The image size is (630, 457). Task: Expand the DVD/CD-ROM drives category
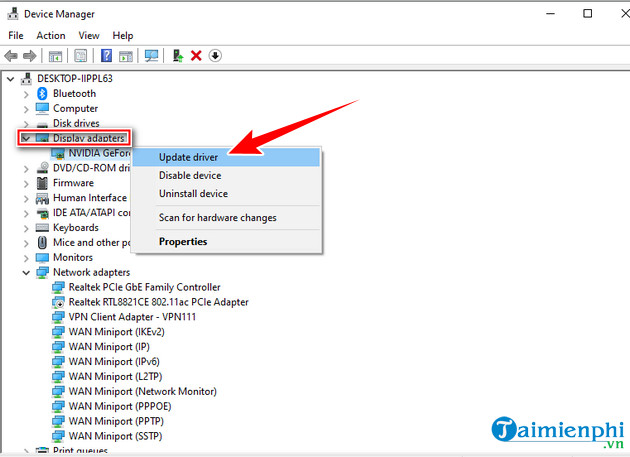point(26,169)
